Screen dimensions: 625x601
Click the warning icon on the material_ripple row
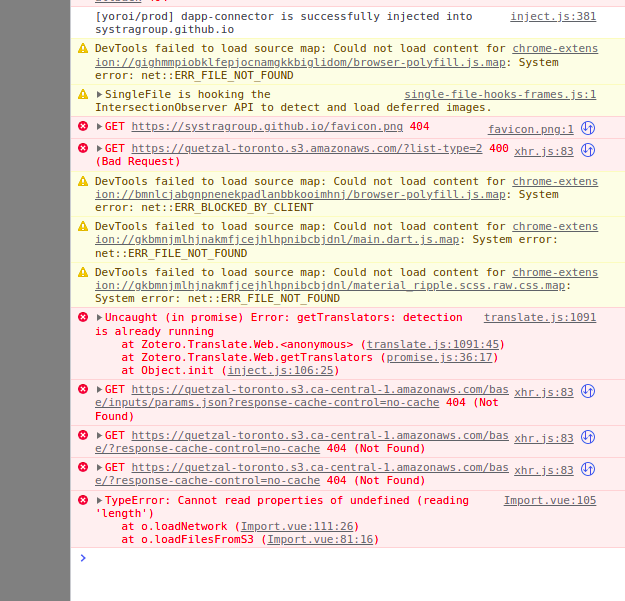(x=83, y=272)
